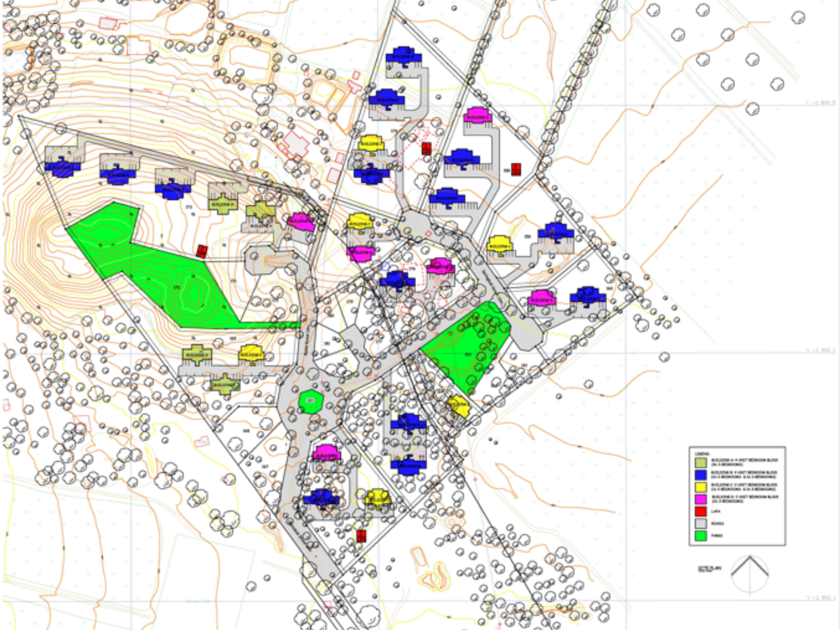Viewport: 840px width, 630px height.
Task: Select the red loft marker at plan bottom
Action: click(x=361, y=536)
